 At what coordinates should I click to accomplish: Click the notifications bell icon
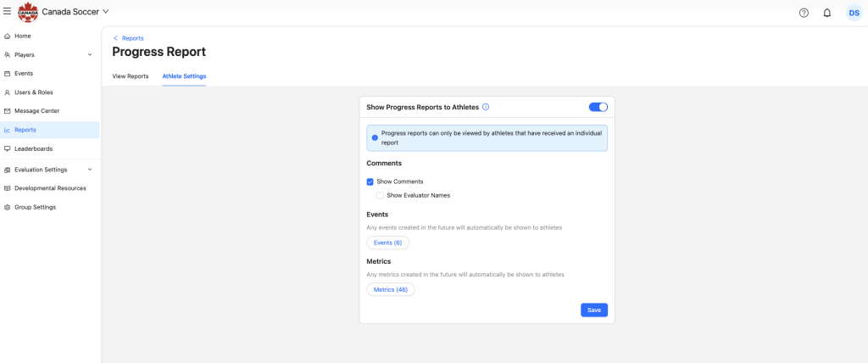(x=827, y=13)
